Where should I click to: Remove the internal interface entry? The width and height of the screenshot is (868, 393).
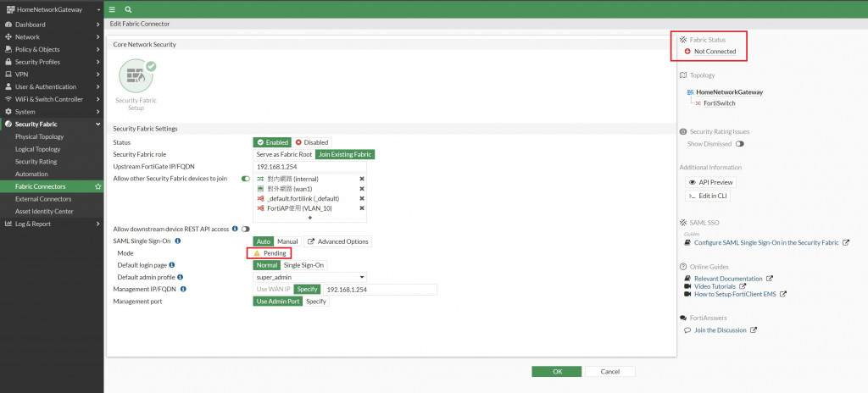tap(361, 179)
